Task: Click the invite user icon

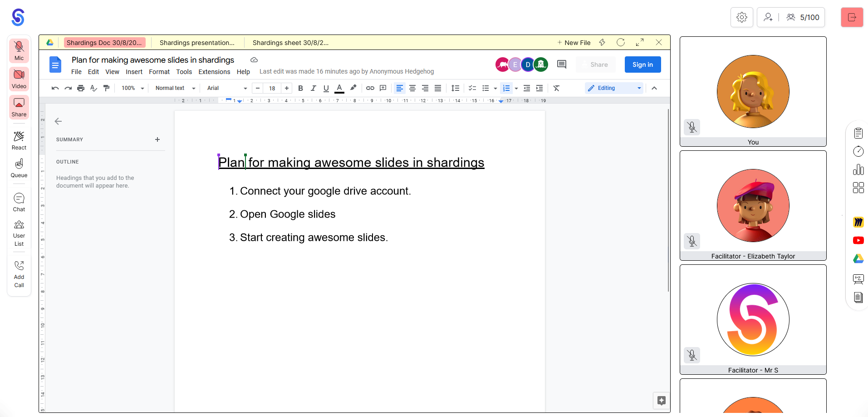Action: click(x=768, y=17)
